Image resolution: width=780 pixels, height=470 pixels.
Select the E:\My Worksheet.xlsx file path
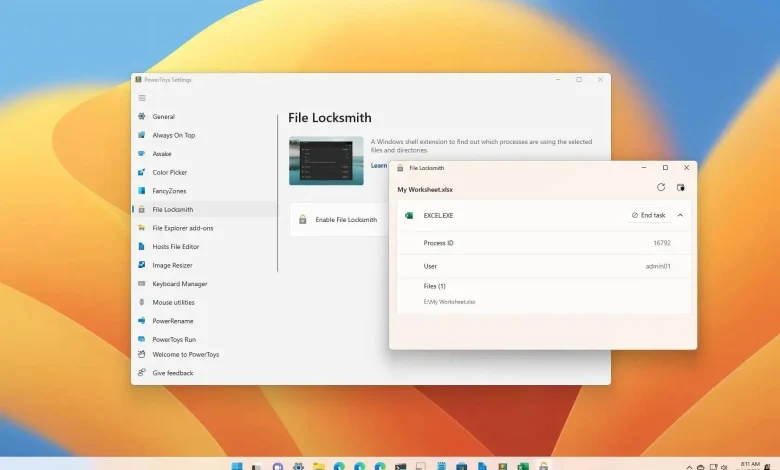coord(449,302)
